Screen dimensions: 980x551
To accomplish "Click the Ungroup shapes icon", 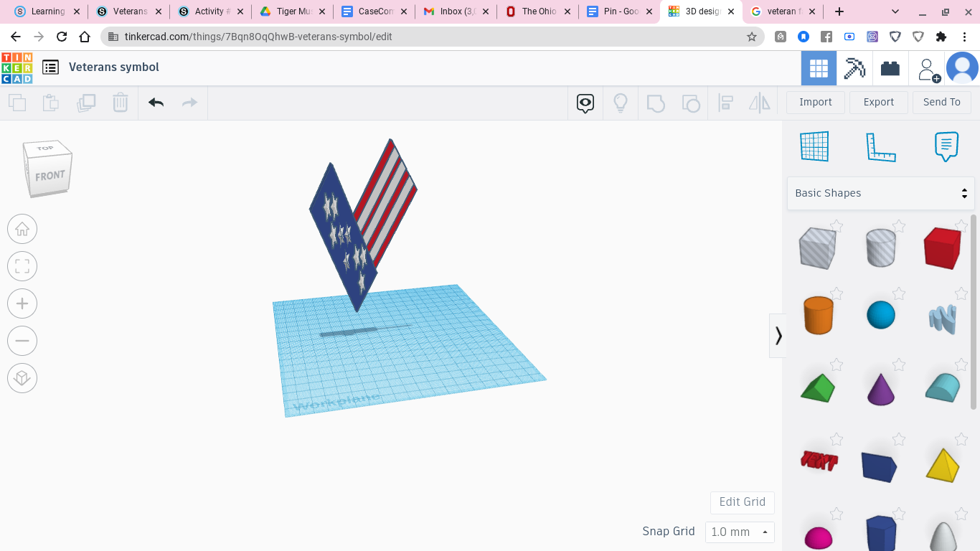I will tap(690, 103).
